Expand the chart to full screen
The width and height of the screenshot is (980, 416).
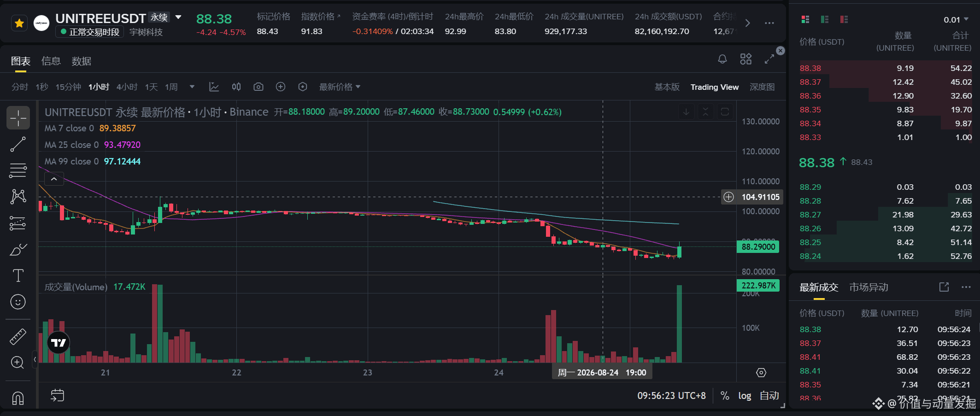click(769, 59)
